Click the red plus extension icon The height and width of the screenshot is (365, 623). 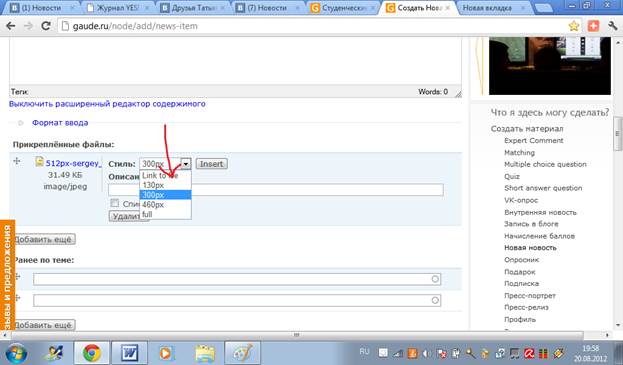tap(593, 26)
